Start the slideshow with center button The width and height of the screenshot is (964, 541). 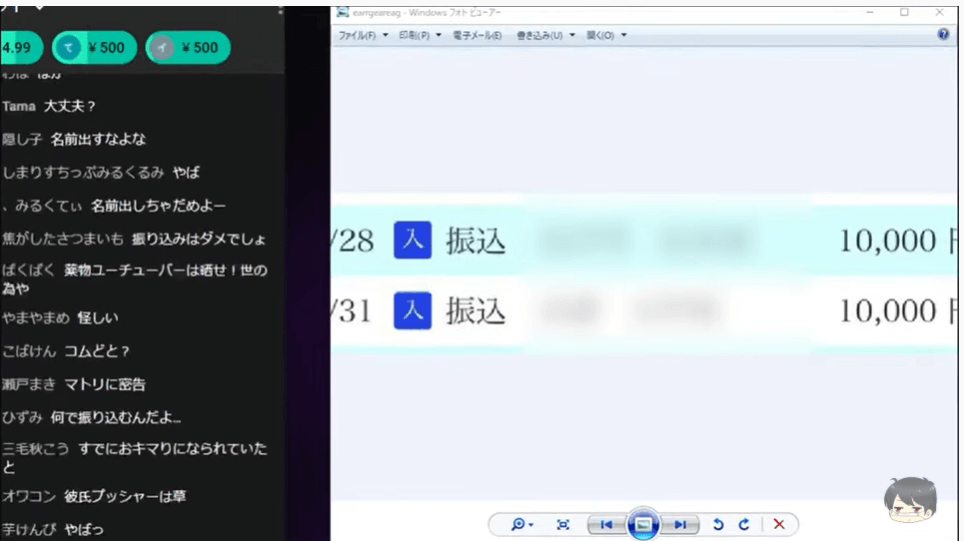643,524
